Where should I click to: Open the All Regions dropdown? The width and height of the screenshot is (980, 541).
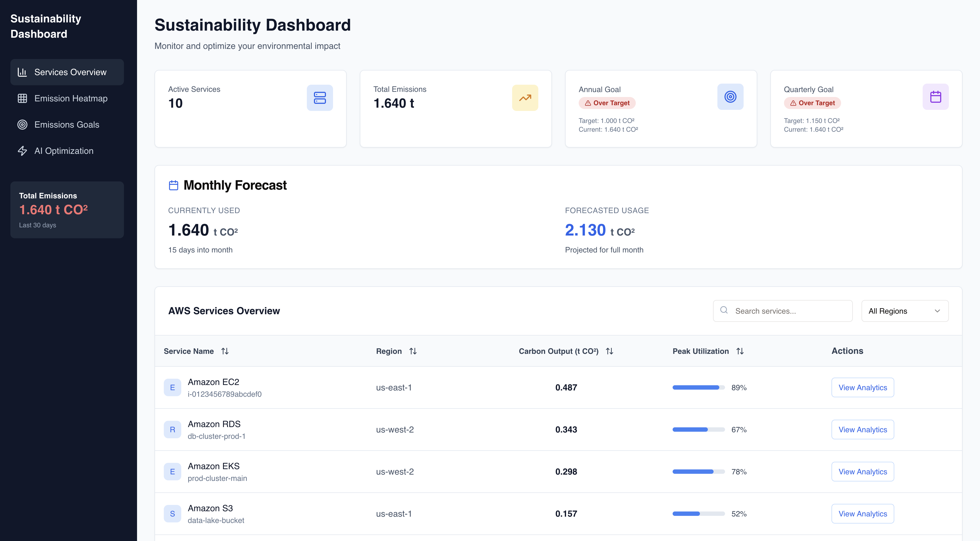(904, 311)
